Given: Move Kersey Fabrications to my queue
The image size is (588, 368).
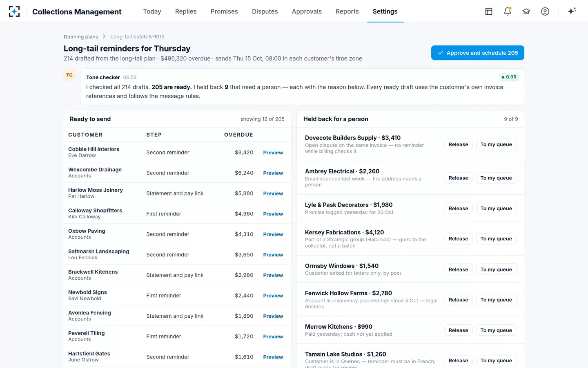Looking at the screenshot, I should coord(496,239).
